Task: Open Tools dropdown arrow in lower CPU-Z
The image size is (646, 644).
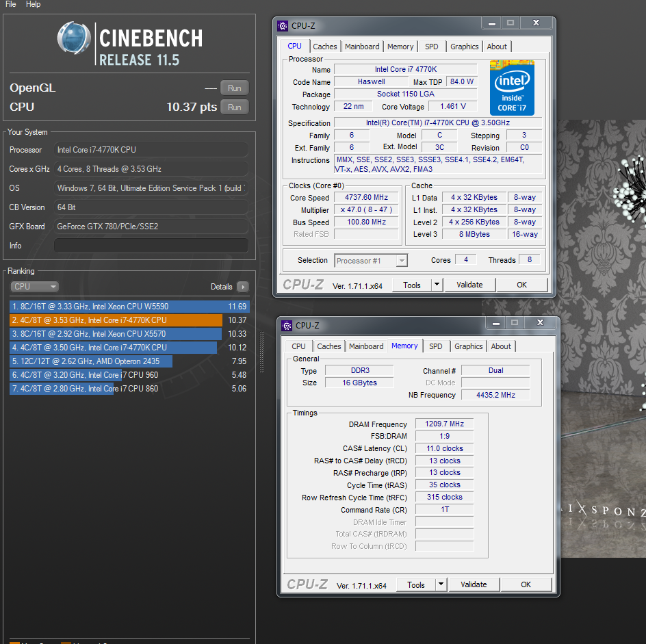Action: [441, 584]
